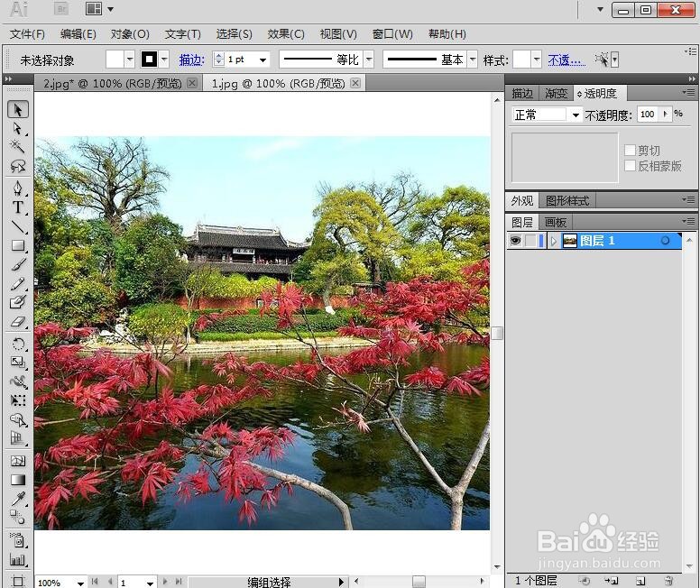
Task: Open artboard number dropdown
Action: 150,583
